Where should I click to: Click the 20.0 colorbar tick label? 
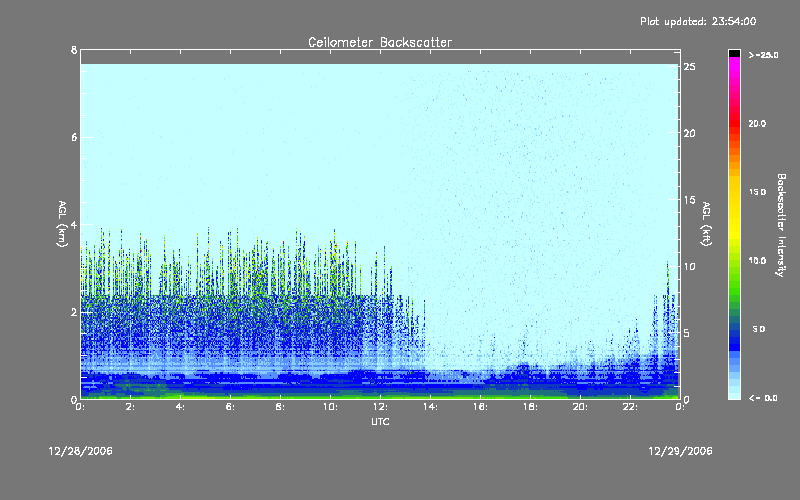pyautogui.click(x=757, y=123)
